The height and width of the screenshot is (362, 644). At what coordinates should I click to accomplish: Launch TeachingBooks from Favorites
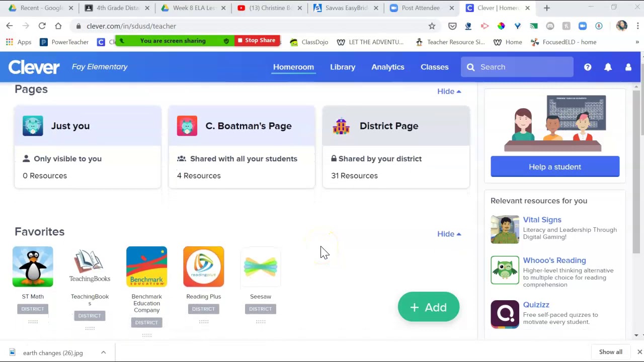[90, 266]
